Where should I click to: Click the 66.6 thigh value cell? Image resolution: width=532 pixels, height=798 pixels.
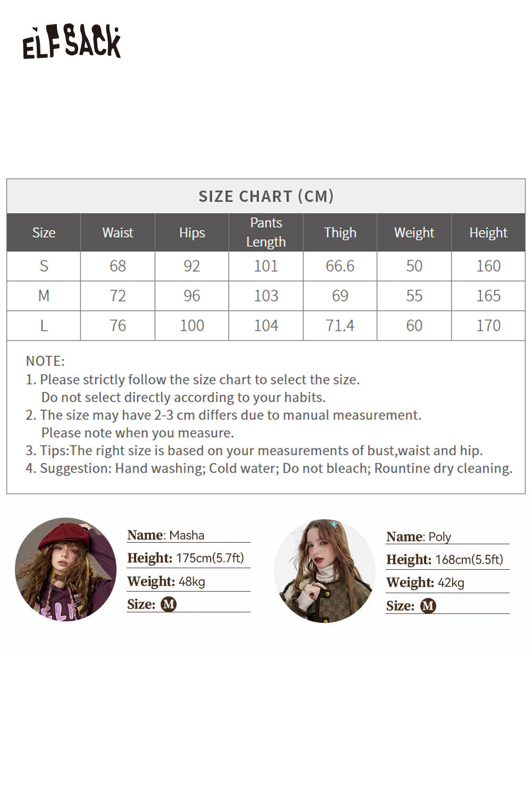click(x=340, y=266)
